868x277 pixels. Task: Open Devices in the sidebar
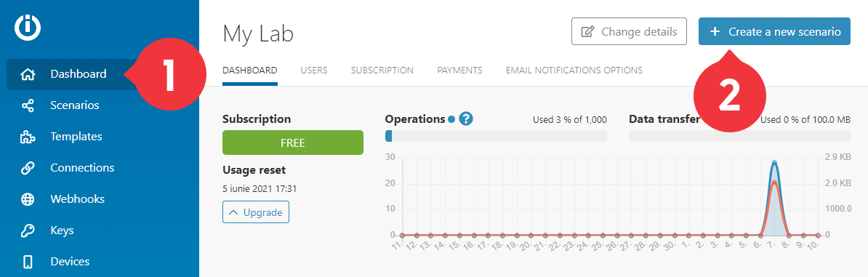click(x=70, y=262)
